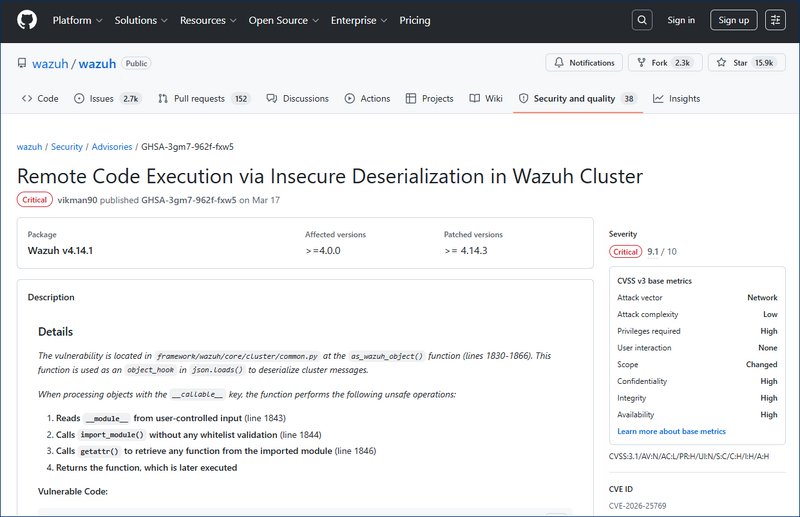Click the Sign up button
The width and height of the screenshot is (800, 517).
tap(734, 20)
